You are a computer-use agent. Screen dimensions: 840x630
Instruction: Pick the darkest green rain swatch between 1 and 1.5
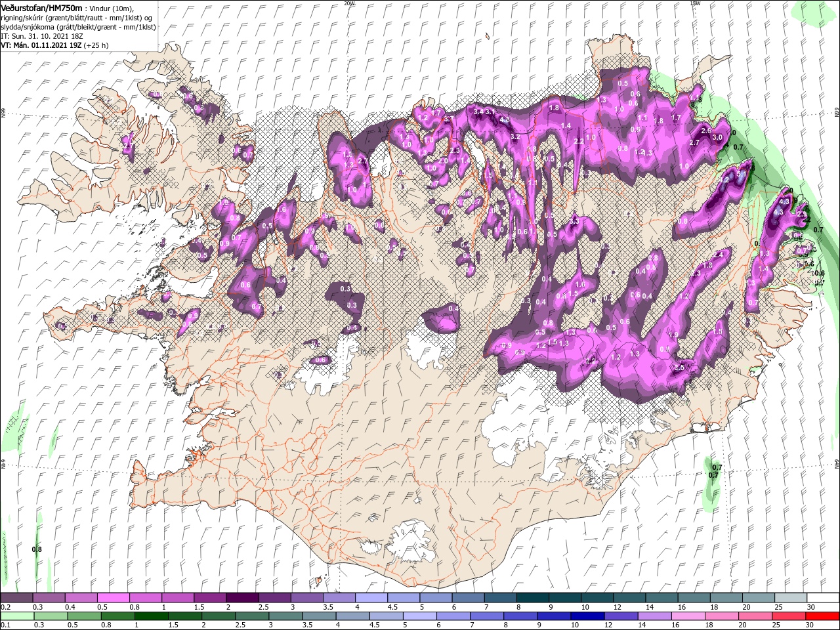pos(152,616)
